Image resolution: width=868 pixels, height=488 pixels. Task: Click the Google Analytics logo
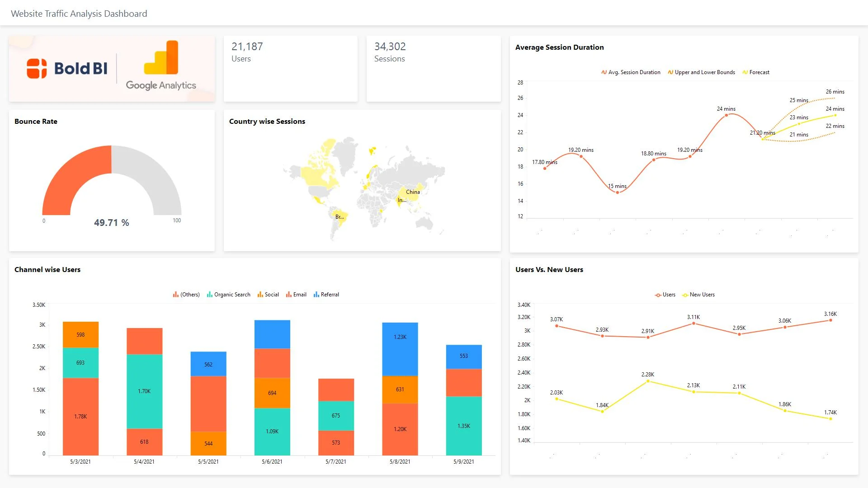[x=161, y=65]
